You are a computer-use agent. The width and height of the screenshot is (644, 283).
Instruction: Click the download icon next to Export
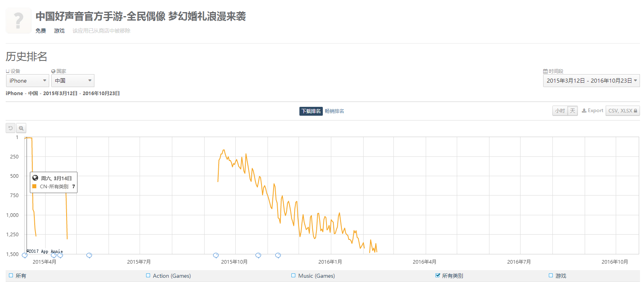click(584, 110)
